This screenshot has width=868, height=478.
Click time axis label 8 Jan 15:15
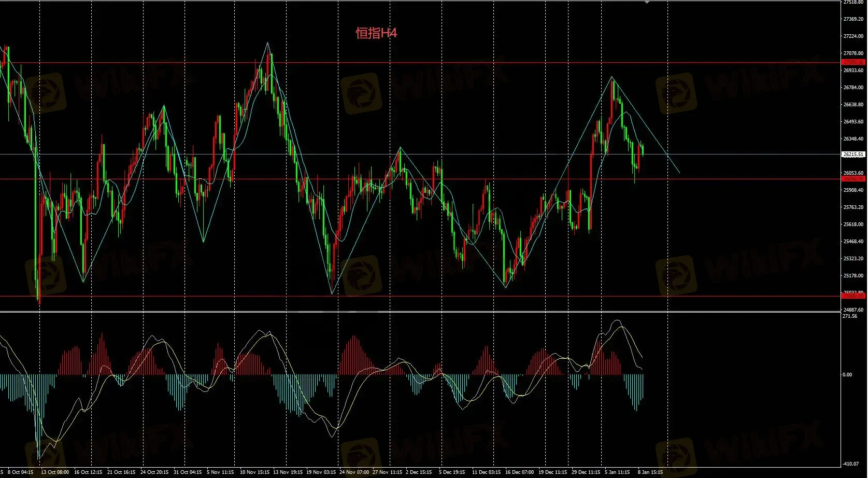pos(650,472)
